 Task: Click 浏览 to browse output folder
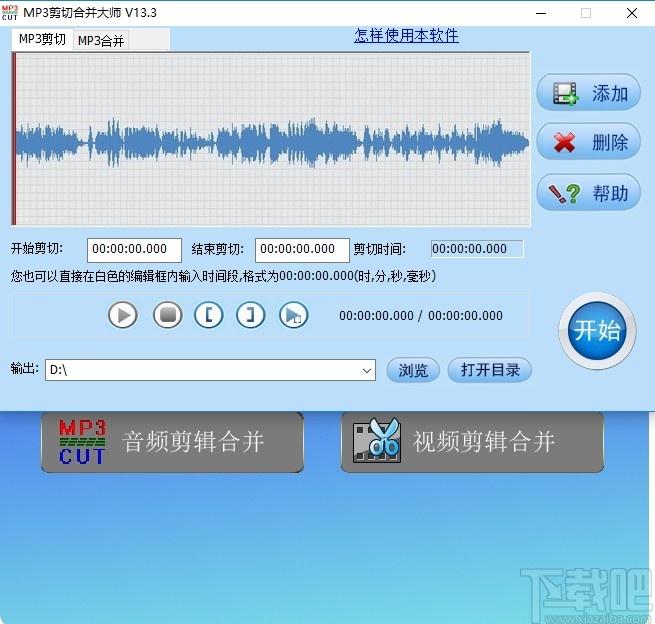pyautogui.click(x=413, y=370)
